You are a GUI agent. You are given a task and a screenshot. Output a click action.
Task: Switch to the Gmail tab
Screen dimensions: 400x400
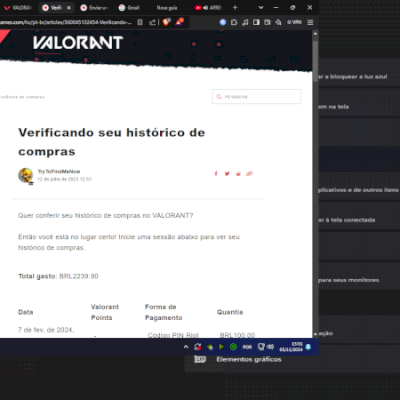point(129,8)
